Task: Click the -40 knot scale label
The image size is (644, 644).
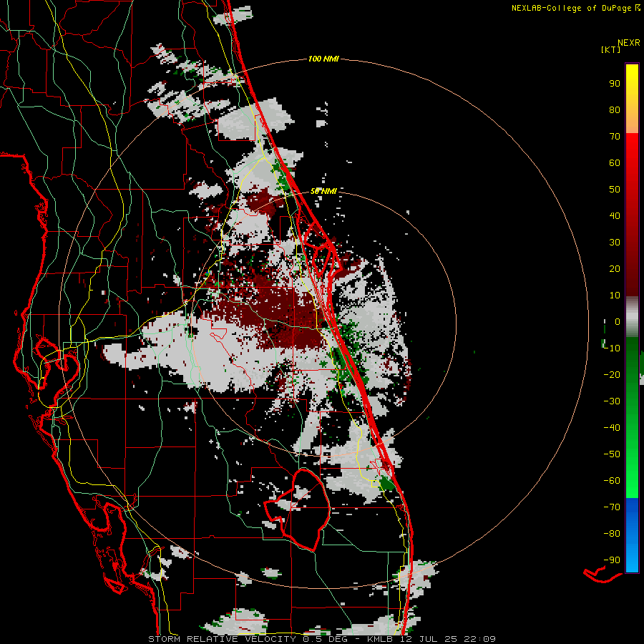Action: coord(612,428)
